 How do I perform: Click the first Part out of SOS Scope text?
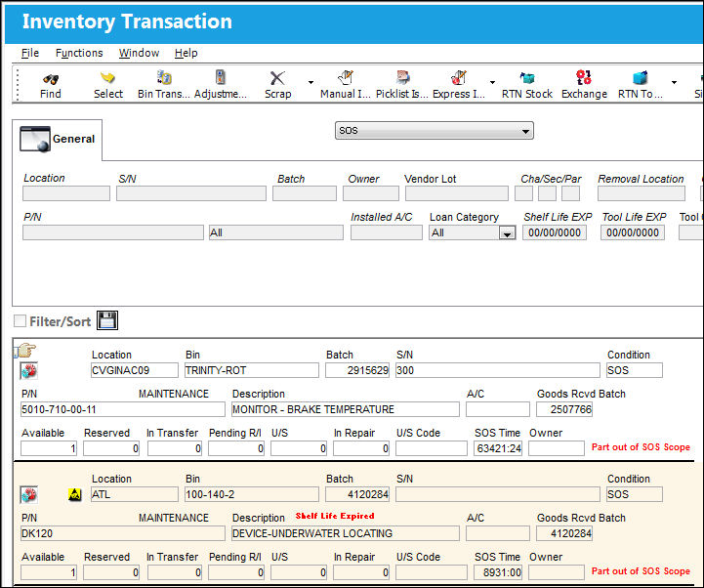coord(641,447)
